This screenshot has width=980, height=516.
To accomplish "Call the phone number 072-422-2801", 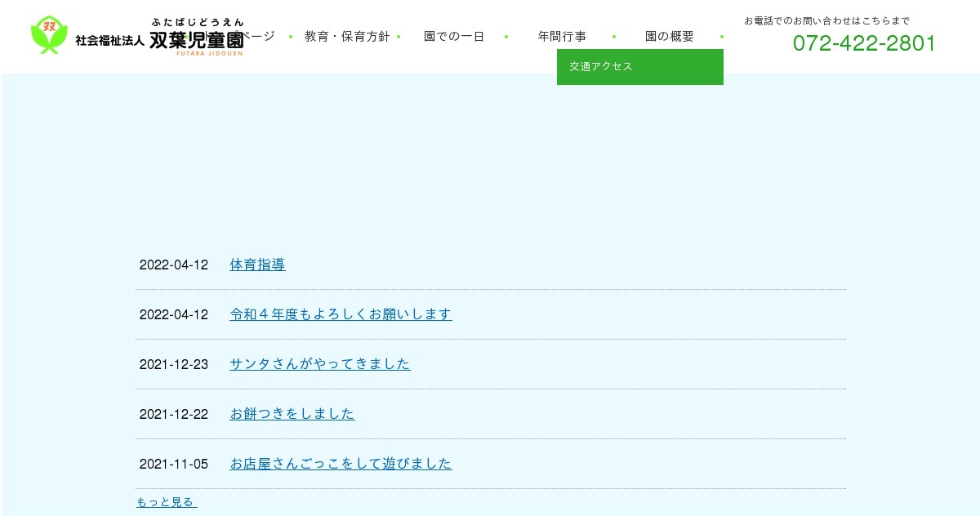I will 864,43.
